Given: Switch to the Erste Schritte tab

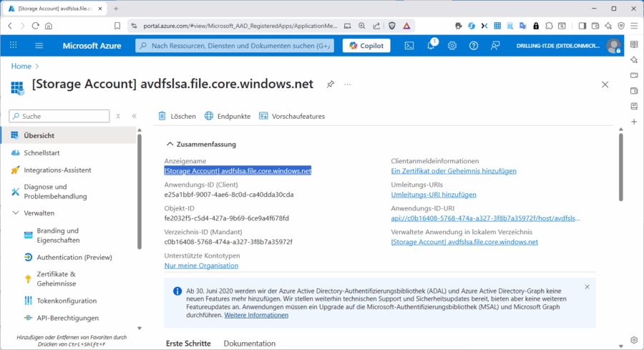Looking at the screenshot, I should point(188,344).
